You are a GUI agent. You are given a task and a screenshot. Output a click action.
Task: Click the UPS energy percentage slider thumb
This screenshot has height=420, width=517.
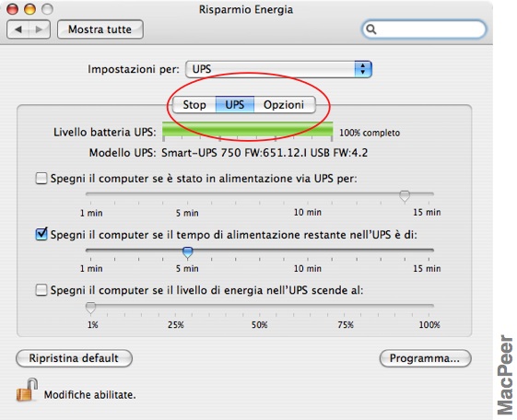pos(90,308)
